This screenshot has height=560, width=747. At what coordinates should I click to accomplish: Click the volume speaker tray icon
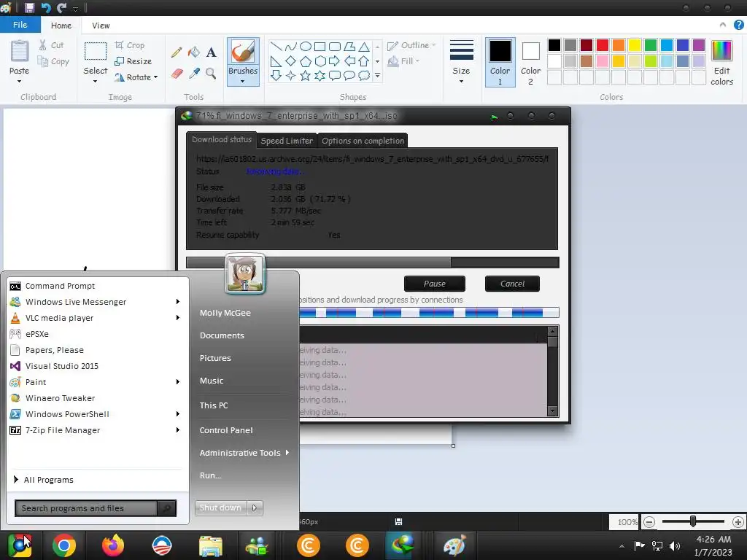tap(675, 546)
